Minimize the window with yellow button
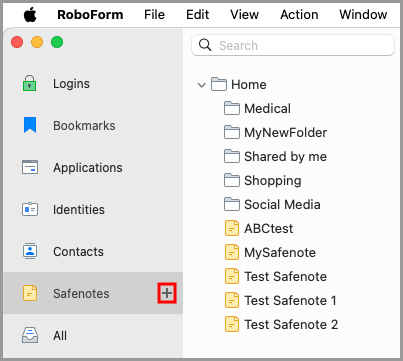403x361 pixels. 37,42
